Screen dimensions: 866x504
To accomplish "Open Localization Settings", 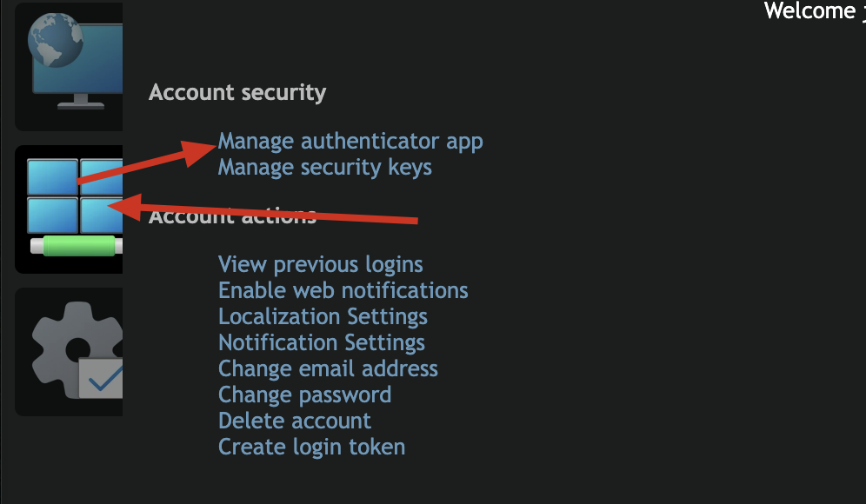I will pyautogui.click(x=323, y=316).
